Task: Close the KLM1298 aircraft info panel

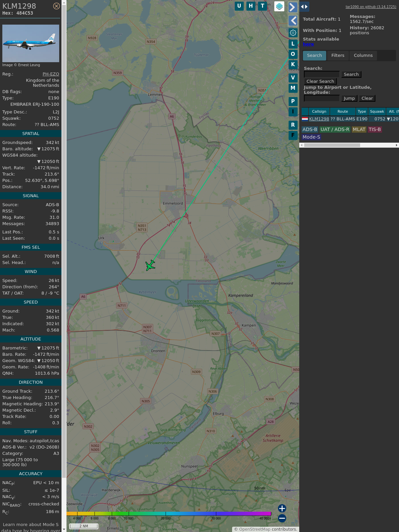Action: click(x=57, y=6)
